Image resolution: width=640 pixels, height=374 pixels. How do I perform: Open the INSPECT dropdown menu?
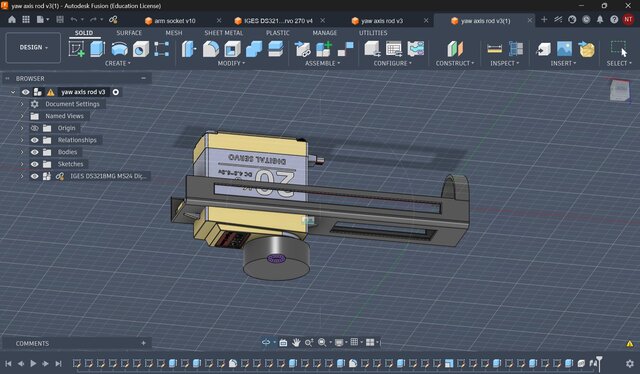click(x=505, y=63)
